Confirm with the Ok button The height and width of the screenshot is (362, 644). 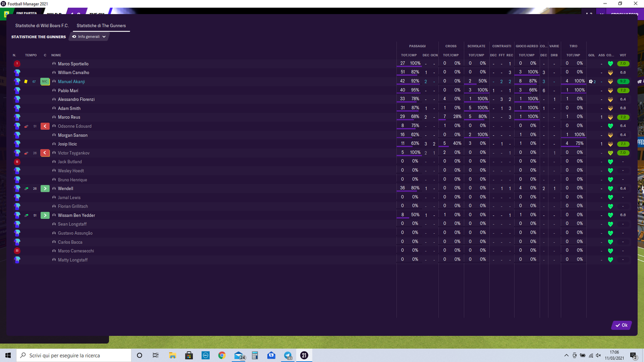click(621, 325)
